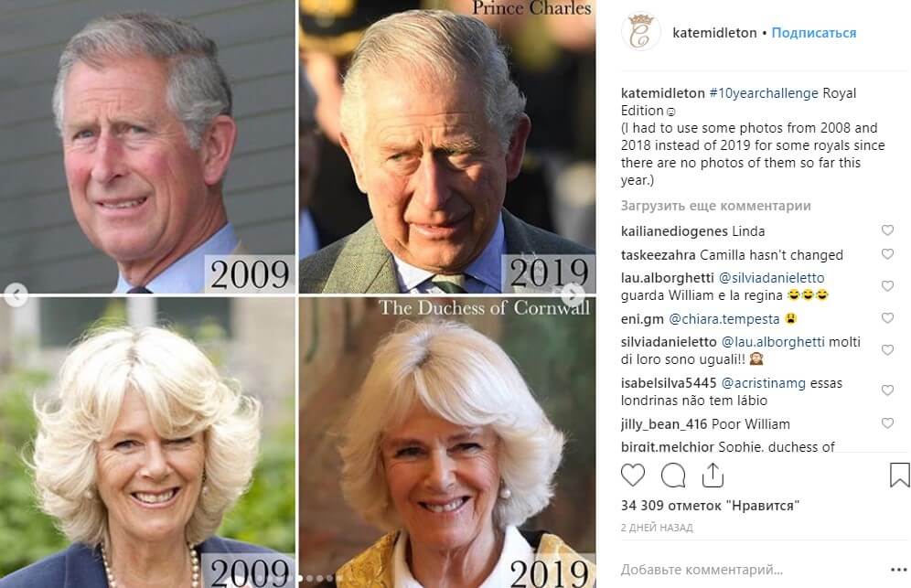Click the share post icon
Image resolution: width=911 pixels, height=588 pixels.
(x=713, y=475)
